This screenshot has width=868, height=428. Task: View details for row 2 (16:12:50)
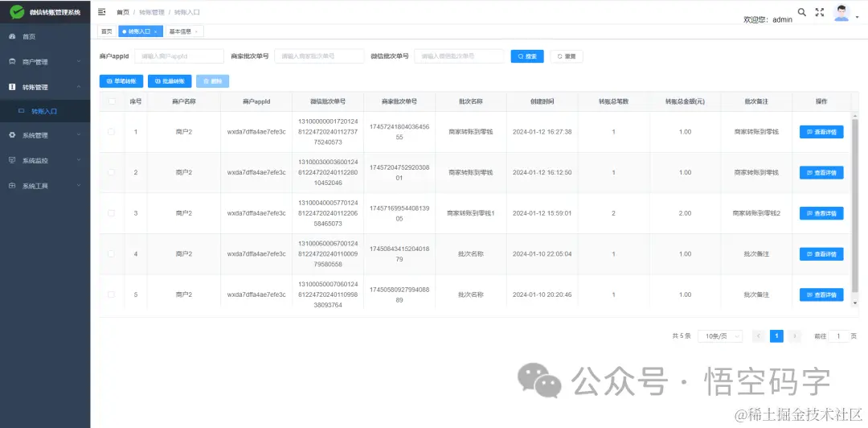(x=821, y=172)
